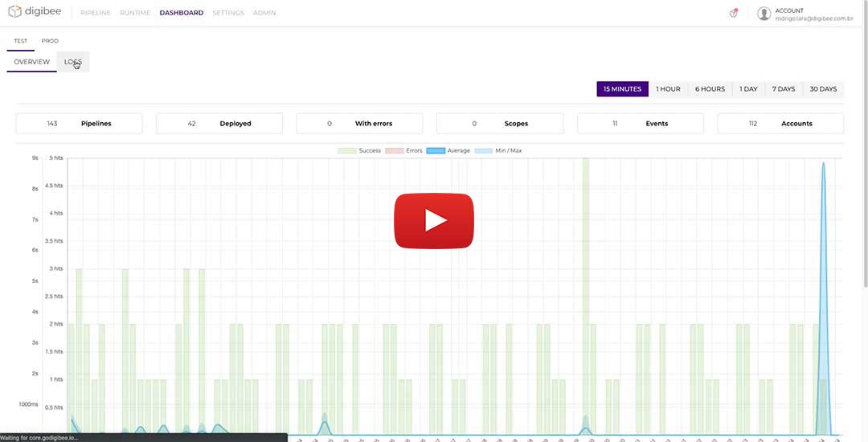Set time range to 1 HOUR
This screenshot has width=868, height=442.
pyautogui.click(x=668, y=89)
